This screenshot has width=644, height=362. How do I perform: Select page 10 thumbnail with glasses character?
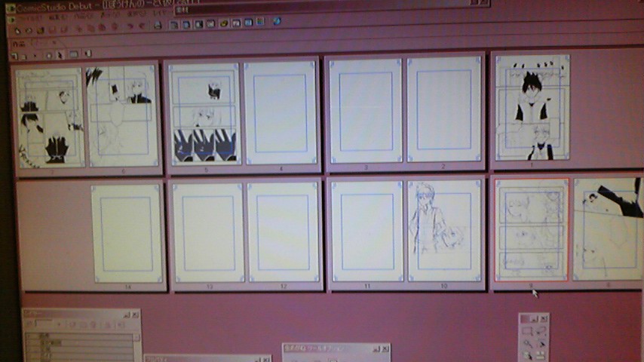444,231
